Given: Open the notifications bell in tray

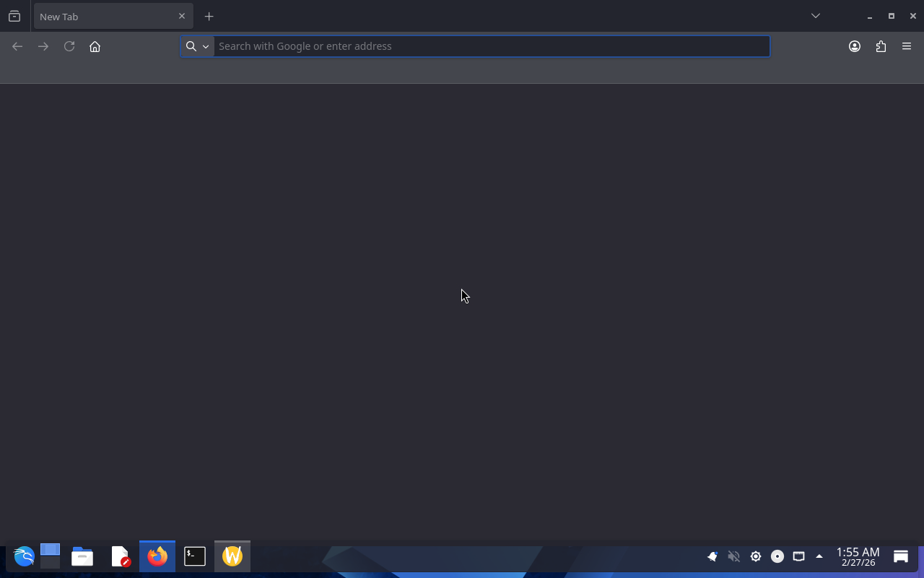Looking at the screenshot, I should [x=712, y=556].
